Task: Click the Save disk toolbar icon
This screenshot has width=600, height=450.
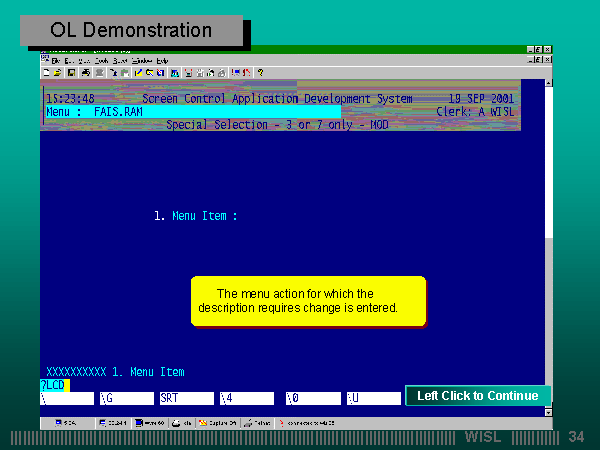Action: click(70, 73)
